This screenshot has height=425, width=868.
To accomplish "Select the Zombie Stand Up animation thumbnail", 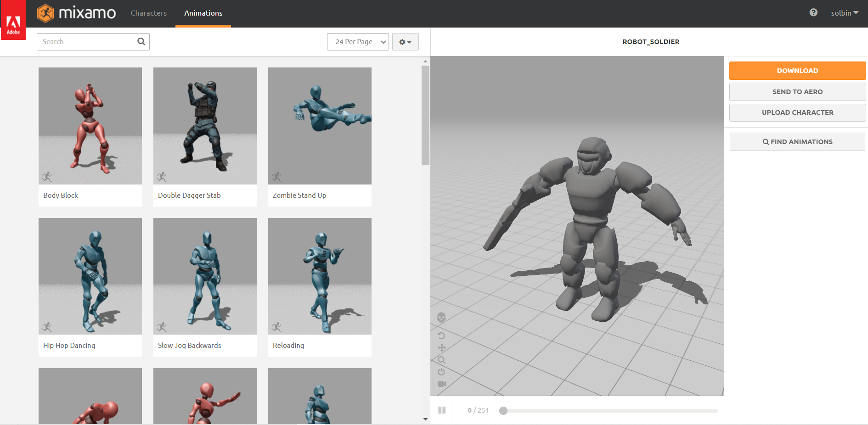I will click(x=320, y=126).
